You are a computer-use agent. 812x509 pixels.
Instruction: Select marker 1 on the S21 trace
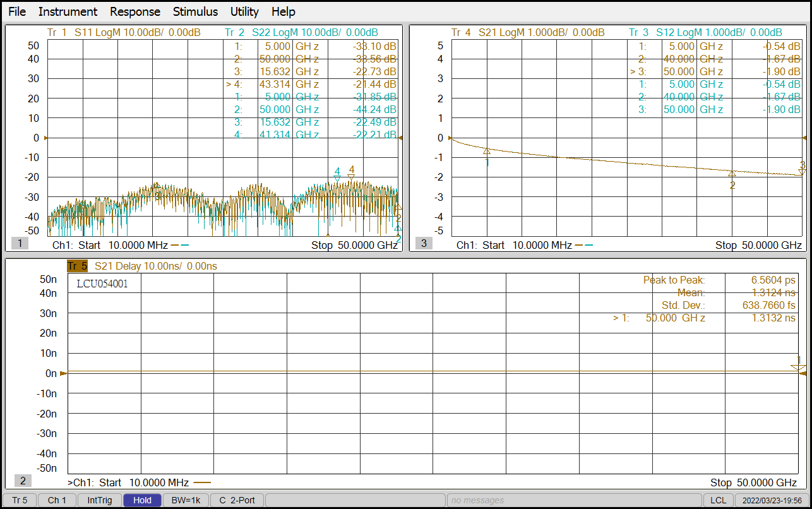tap(486, 152)
